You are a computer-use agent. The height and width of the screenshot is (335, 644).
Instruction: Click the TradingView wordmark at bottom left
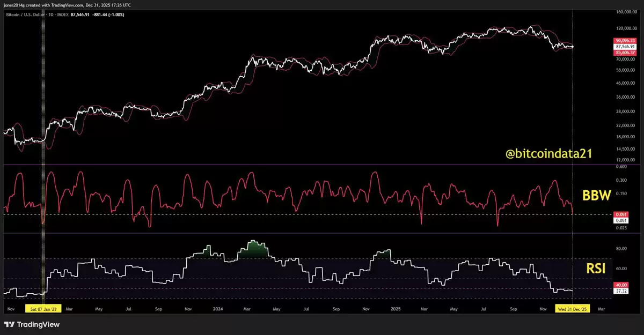[x=38, y=324]
